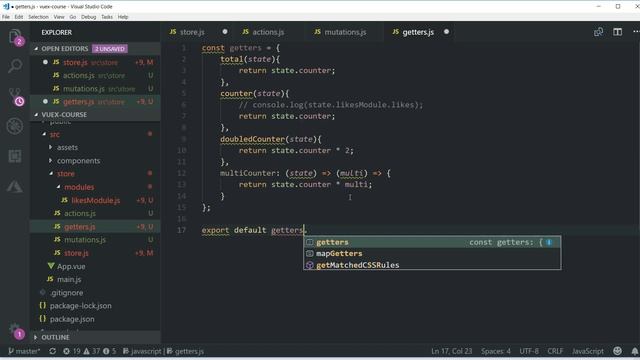The image size is (640, 360).
Task: Open store.js in Open Editors list
Action: [x=96, y=62]
